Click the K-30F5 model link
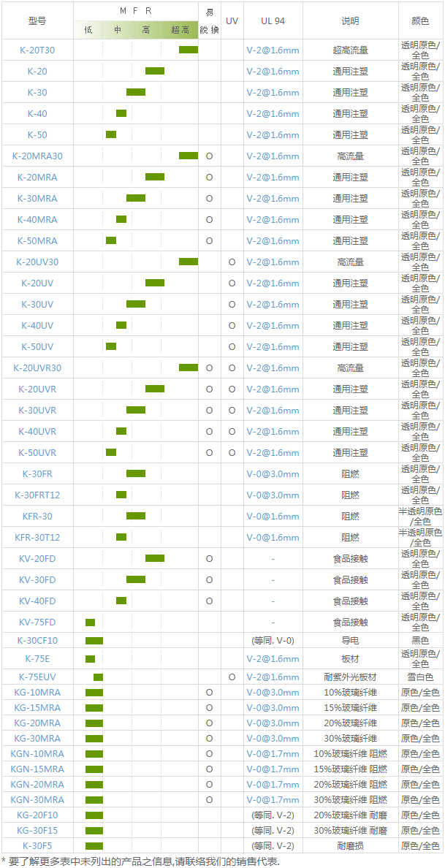This screenshot has height=868, width=445. 37,846
